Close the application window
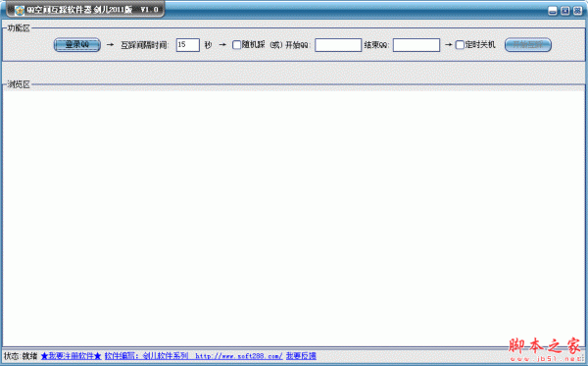The image size is (588, 366). [577, 11]
